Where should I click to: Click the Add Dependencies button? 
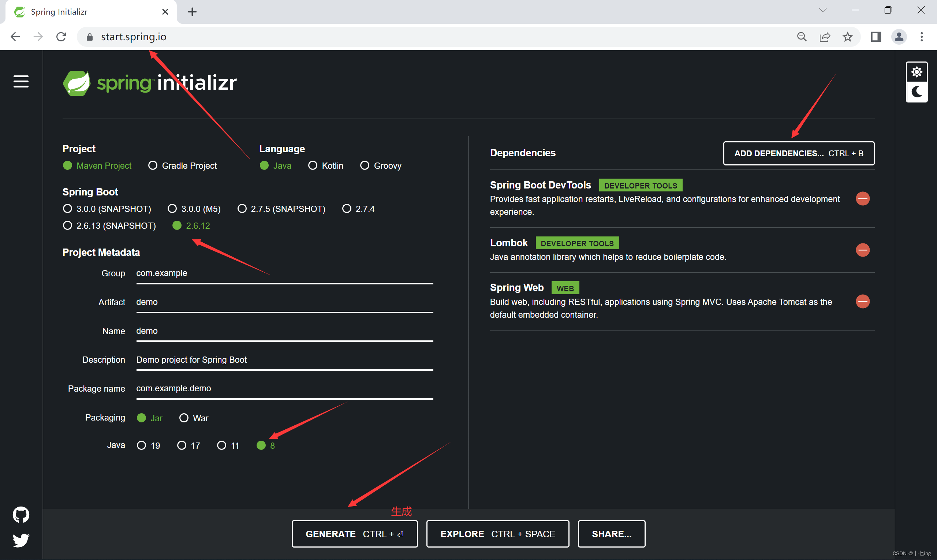pyautogui.click(x=799, y=153)
